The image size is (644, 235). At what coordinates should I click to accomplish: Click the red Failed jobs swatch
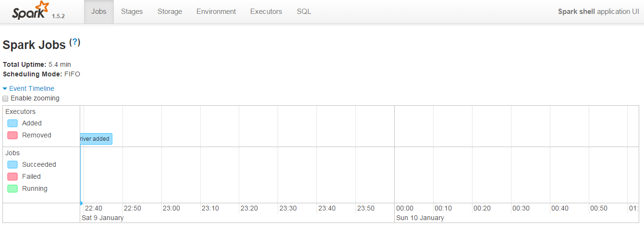click(12, 177)
